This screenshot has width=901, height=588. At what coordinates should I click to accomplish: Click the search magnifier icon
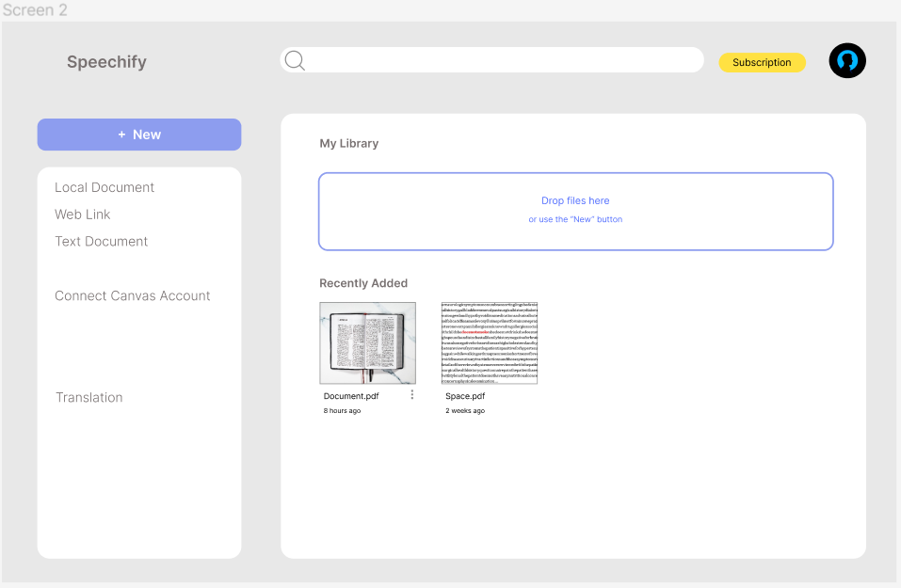[295, 60]
